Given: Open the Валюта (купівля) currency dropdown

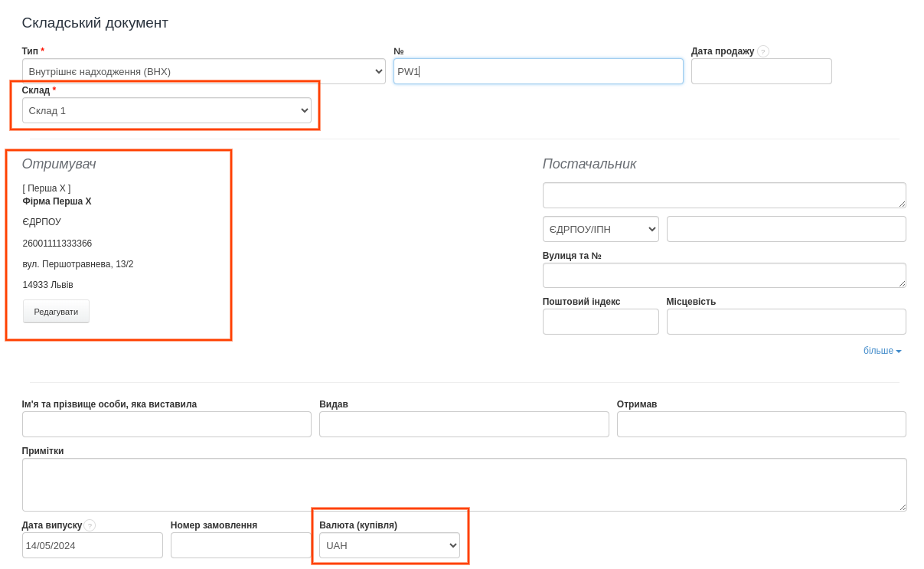Looking at the screenshot, I should coord(389,545).
